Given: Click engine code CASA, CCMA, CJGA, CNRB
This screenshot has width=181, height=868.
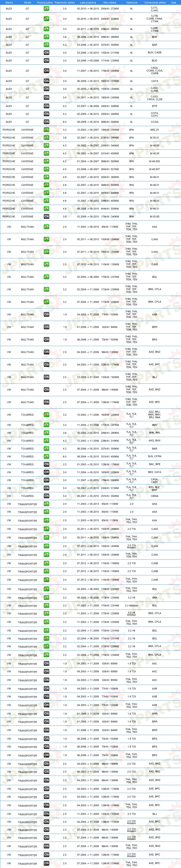Looking at the screenshot, I should [x=154, y=71].
